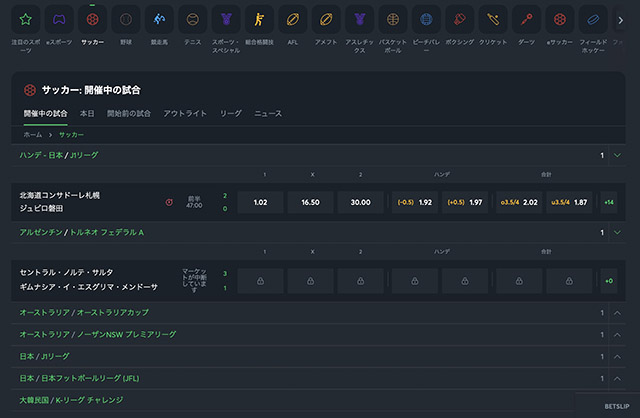
Task: Expand the 日本フットボールリーグ (JFL) section
Action: click(617, 378)
